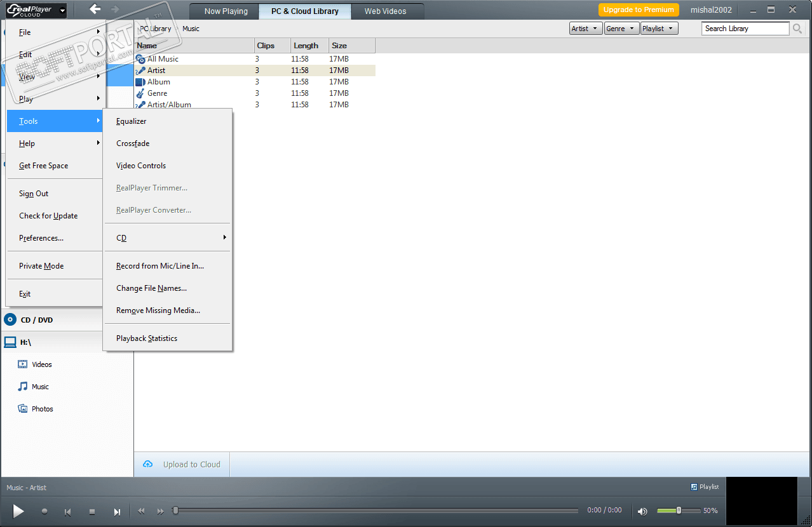This screenshot has height=527, width=812.
Task: Open Video Controls from the submenu
Action: point(168,166)
